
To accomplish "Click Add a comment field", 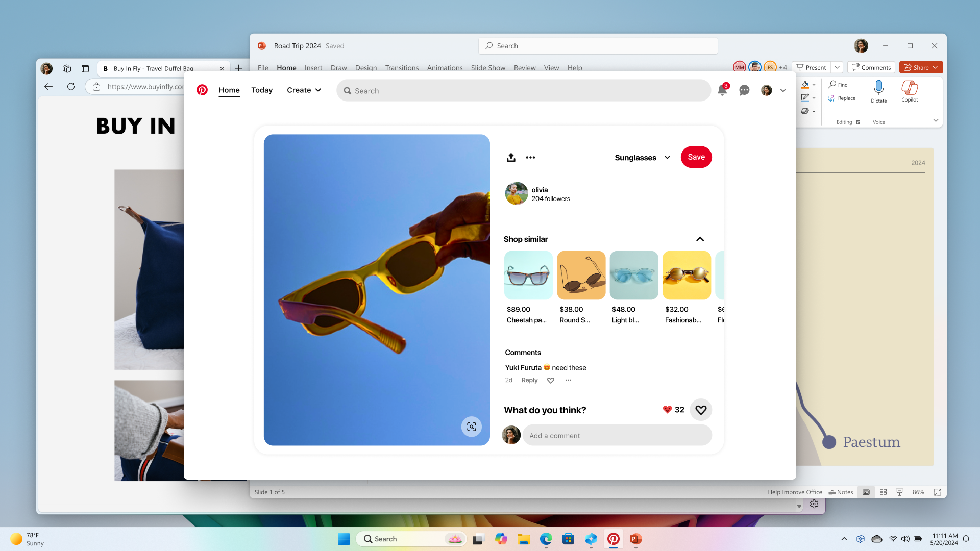I will [617, 436].
